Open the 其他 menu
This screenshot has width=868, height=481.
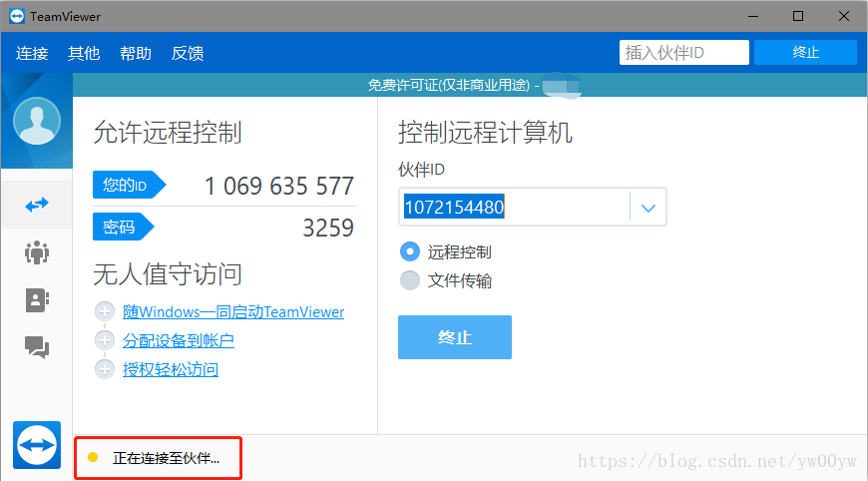[84, 53]
